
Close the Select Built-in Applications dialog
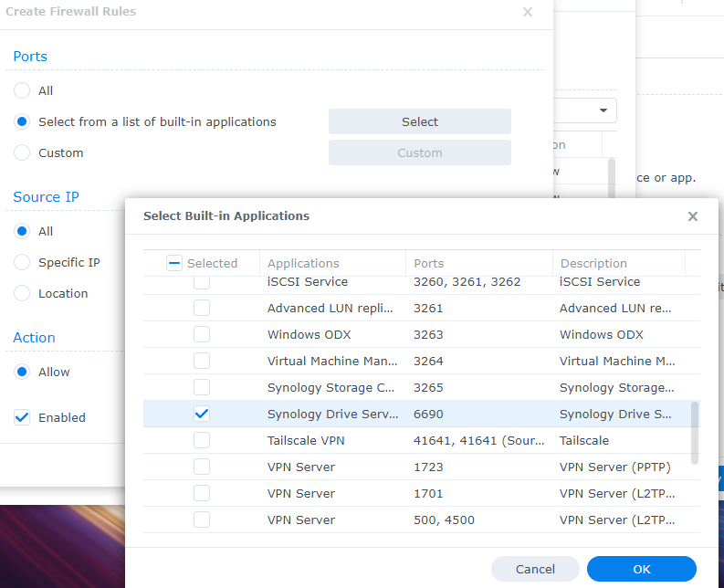click(692, 216)
